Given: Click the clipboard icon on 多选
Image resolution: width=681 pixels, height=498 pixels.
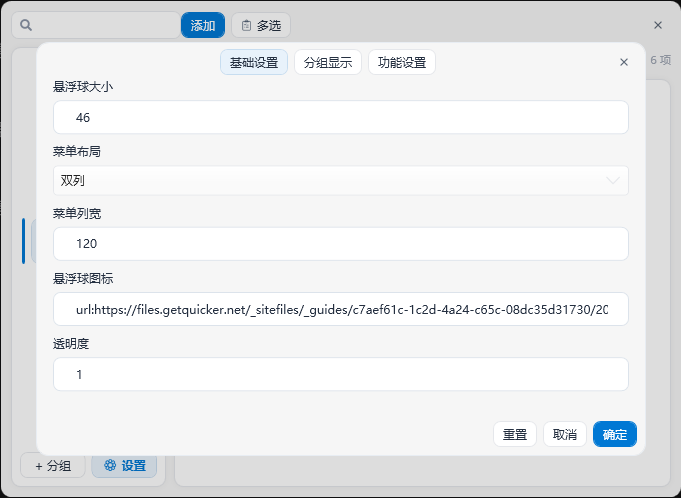Looking at the screenshot, I should pyautogui.click(x=246, y=25).
